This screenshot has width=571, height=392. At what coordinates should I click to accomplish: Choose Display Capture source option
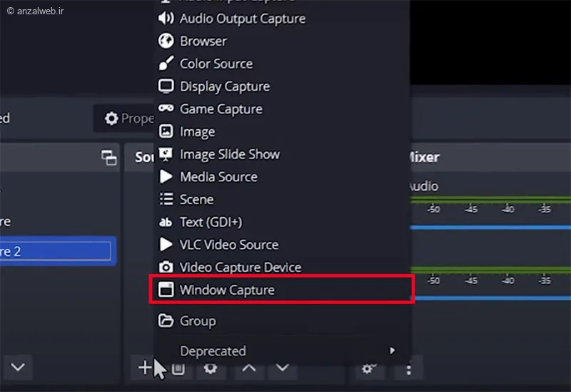(x=224, y=86)
